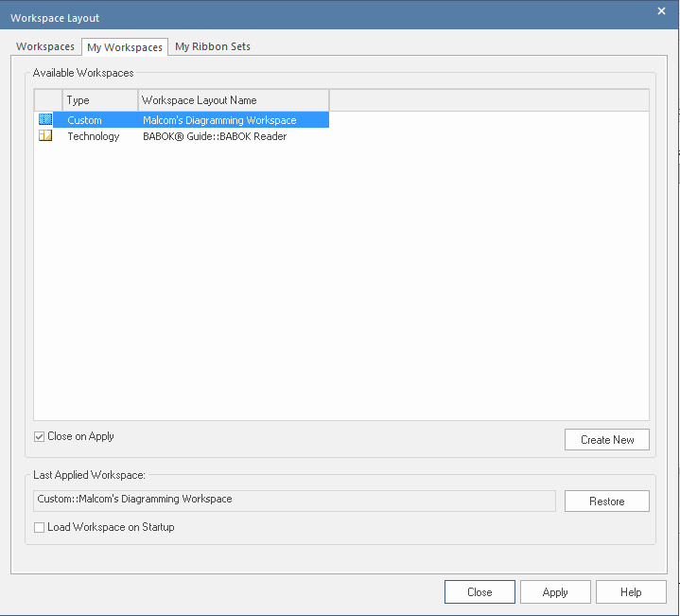Click the Custom workspace row icon
This screenshot has height=616, width=680.
tap(45, 120)
